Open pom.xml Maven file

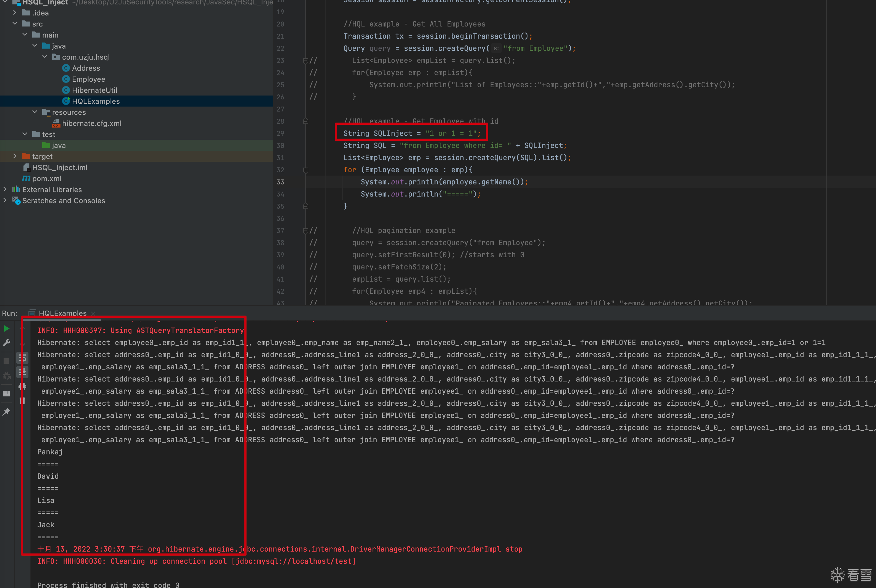46,179
